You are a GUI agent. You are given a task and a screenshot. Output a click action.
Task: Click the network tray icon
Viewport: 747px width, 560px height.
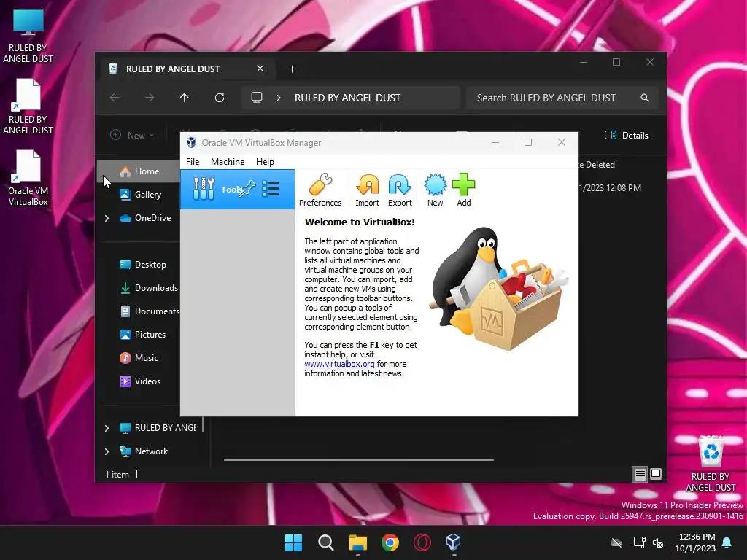639,542
